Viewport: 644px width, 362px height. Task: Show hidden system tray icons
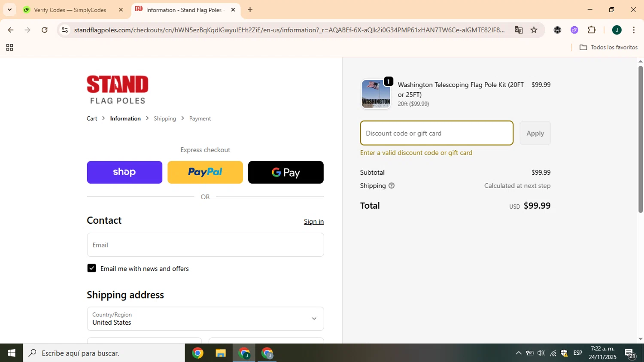click(519, 353)
